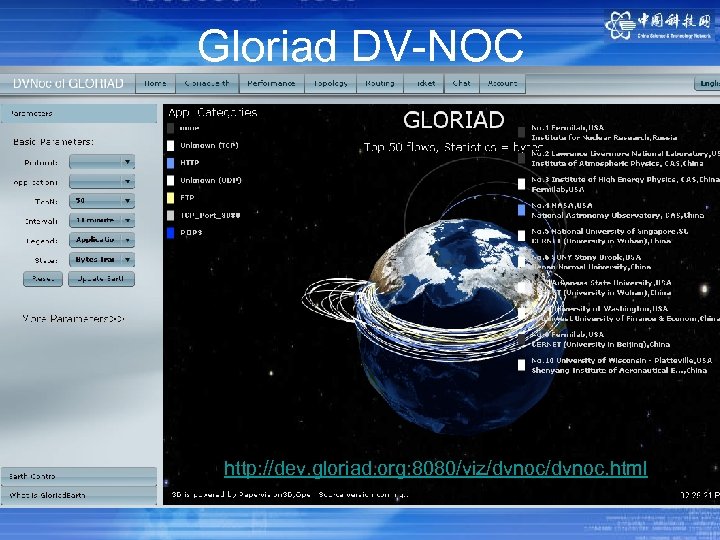Expand the Parameters panel header
The width and height of the screenshot is (720, 540).
(x=79, y=113)
